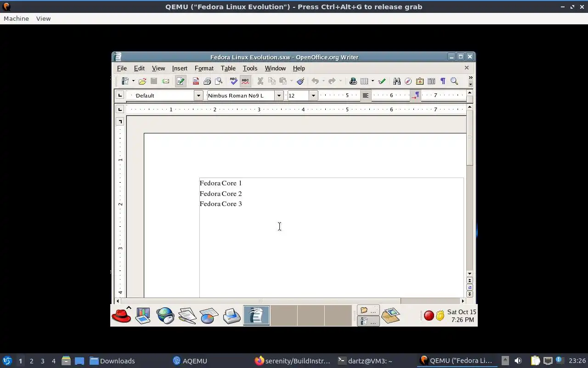Run the Spellcheck icon

tap(233, 81)
